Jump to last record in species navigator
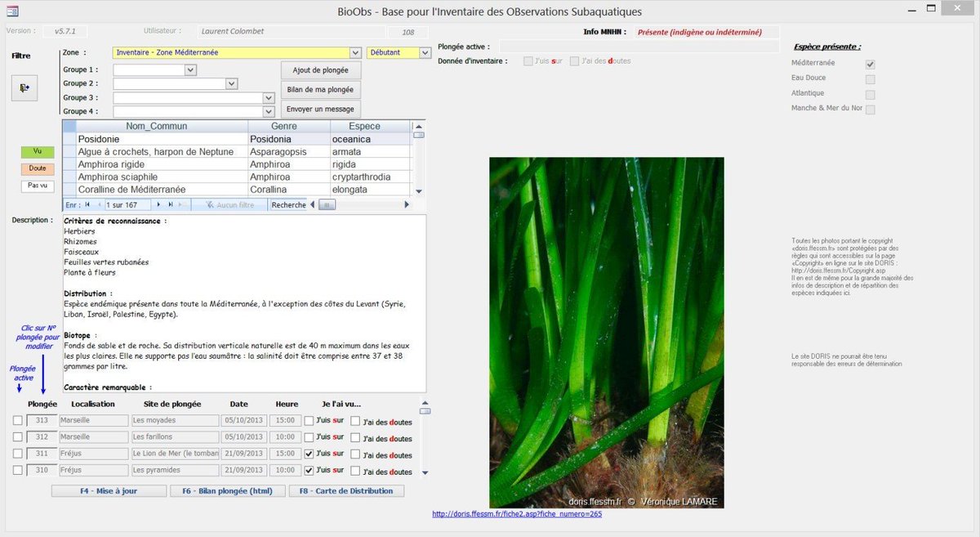Image resolution: width=980 pixels, height=537 pixels. tap(171, 204)
